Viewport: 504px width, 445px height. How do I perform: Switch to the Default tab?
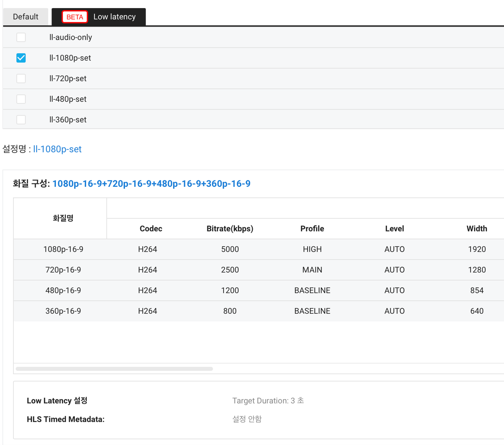(25, 17)
